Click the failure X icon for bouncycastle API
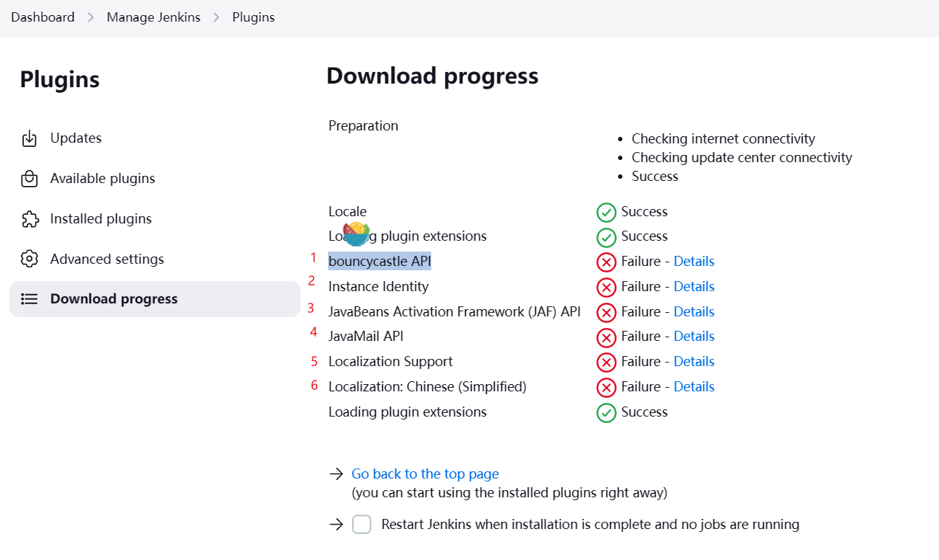This screenshot has width=939, height=560. coord(607,262)
